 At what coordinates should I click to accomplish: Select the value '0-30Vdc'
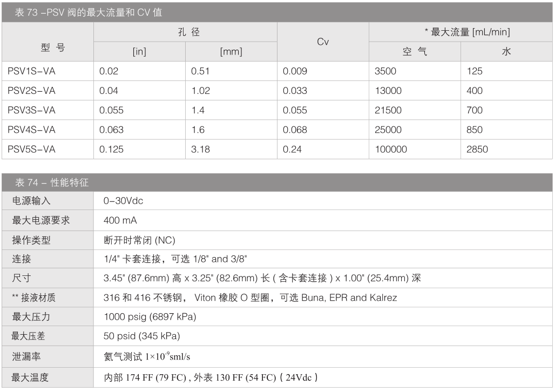[x=123, y=201]
